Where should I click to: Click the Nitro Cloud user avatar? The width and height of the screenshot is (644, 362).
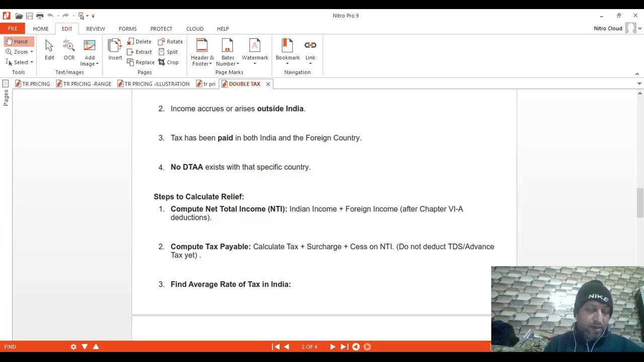point(630,28)
